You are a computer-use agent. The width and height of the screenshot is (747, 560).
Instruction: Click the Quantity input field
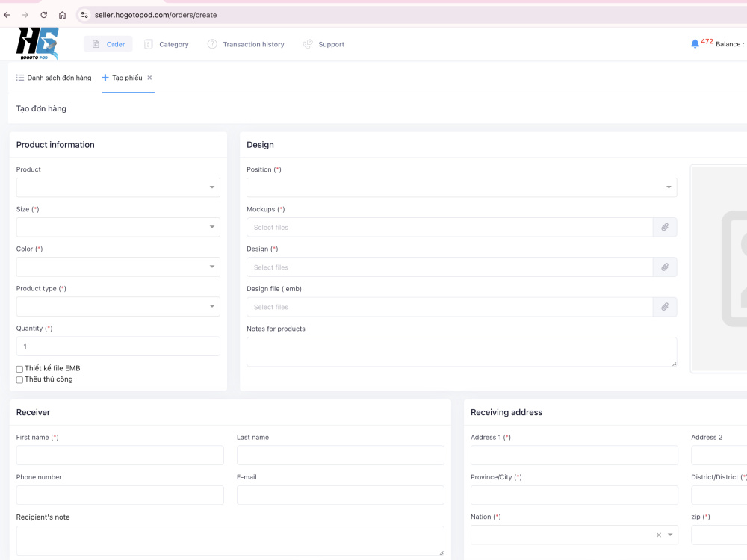tap(118, 346)
